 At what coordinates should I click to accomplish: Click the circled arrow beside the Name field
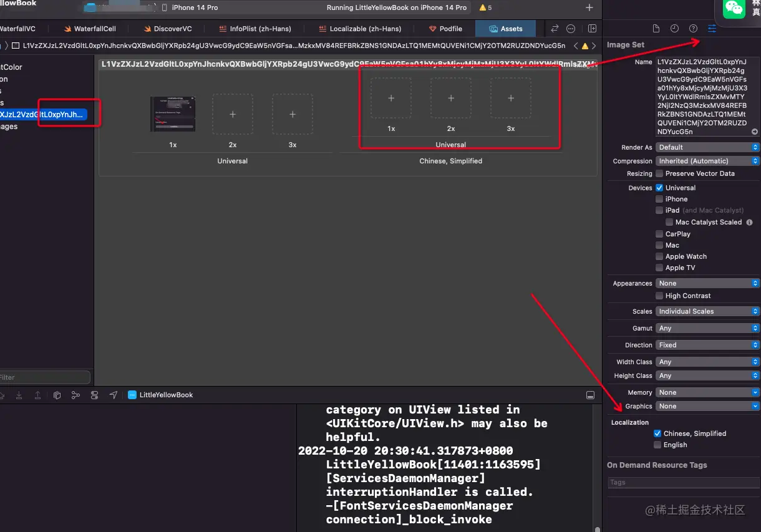(x=754, y=132)
